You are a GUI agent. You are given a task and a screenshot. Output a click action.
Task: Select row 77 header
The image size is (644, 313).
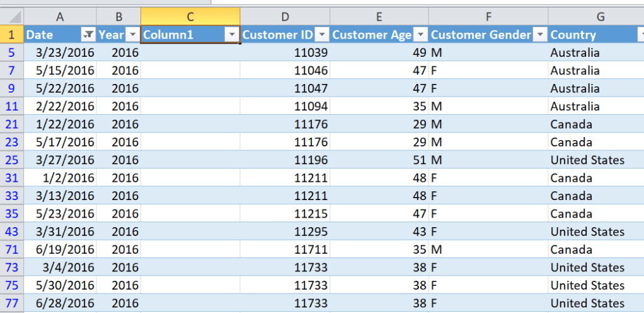tap(12, 303)
